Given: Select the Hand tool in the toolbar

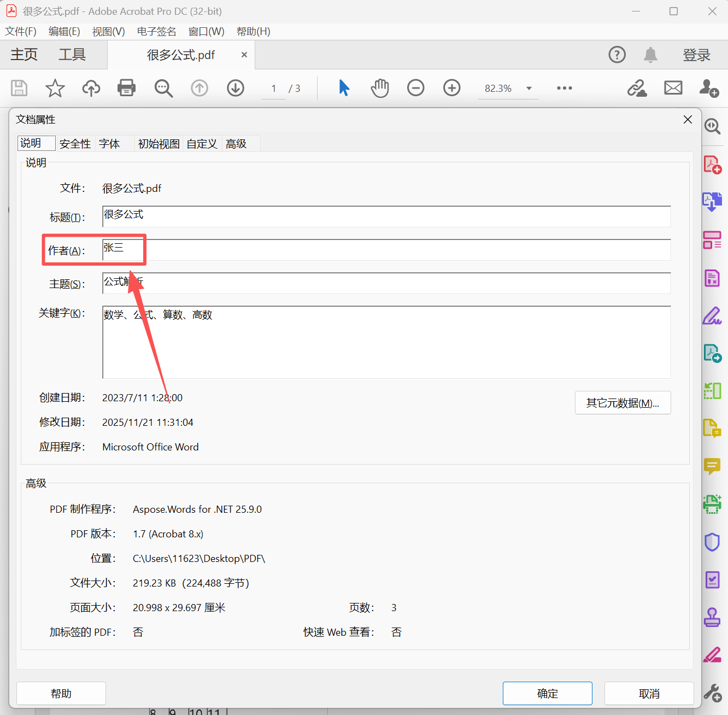Looking at the screenshot, I should [379, 87].
